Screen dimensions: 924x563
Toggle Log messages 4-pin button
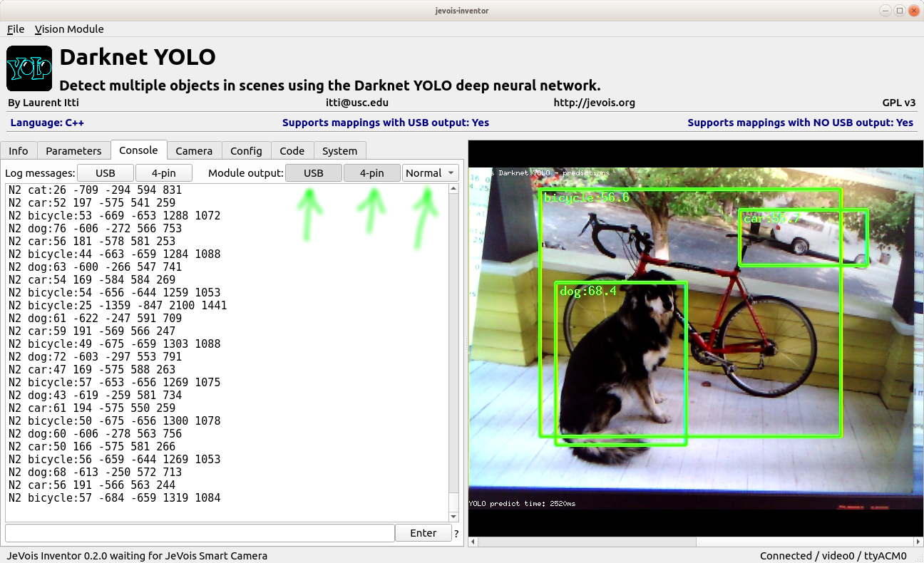click(164, 173)
